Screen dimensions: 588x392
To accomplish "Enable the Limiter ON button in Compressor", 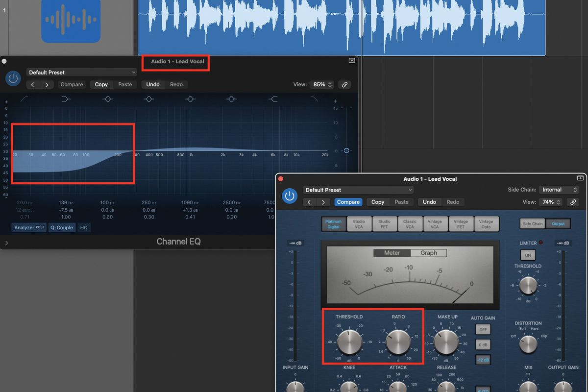I will tap(528, 255).
